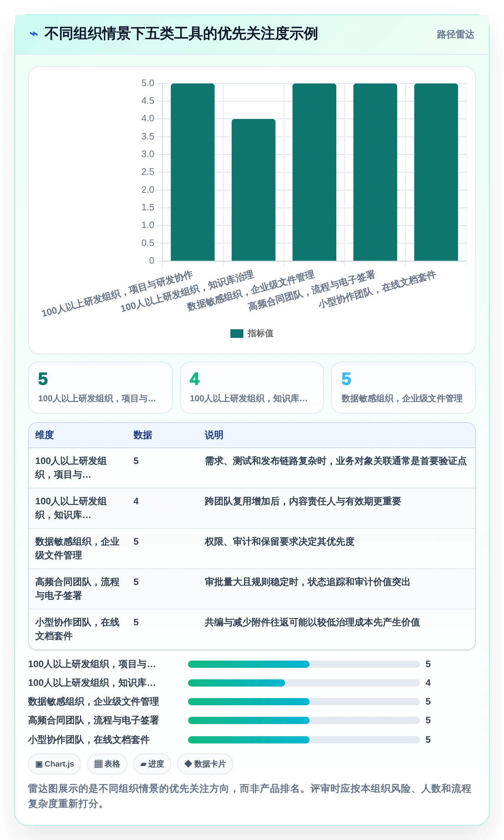
Task: Click the 数据 column header
Action: [143, 435]
